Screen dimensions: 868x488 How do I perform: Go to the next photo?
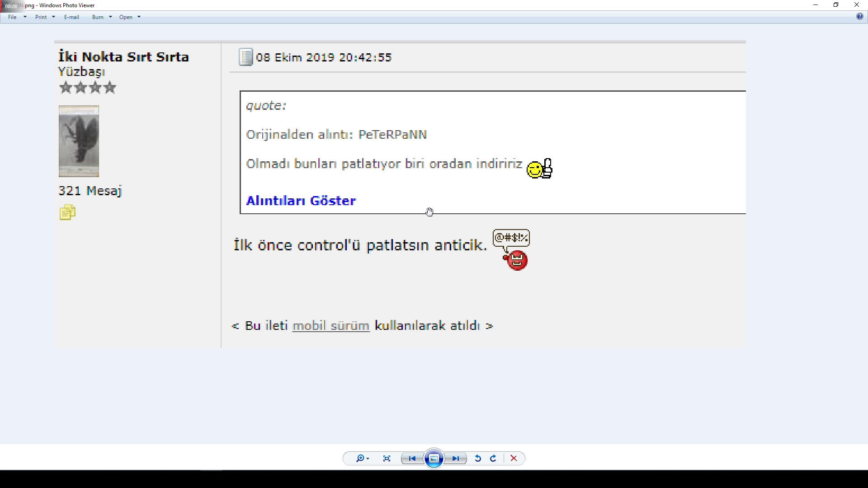coord(456,458)
